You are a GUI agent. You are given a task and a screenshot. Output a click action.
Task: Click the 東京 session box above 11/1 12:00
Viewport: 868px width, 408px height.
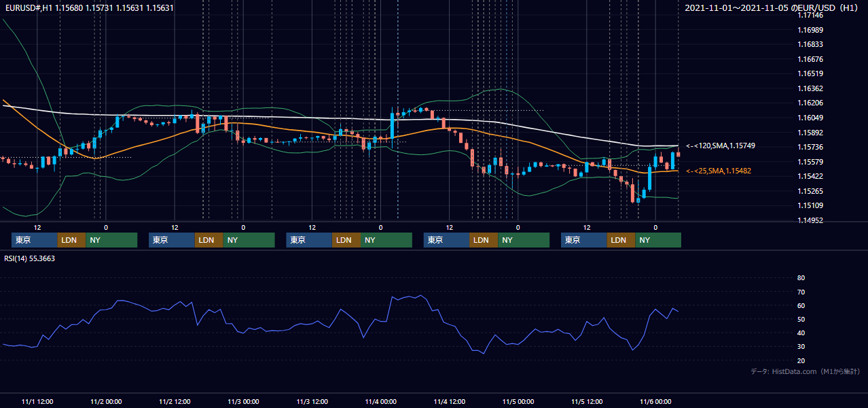click(x=35, y=240)
